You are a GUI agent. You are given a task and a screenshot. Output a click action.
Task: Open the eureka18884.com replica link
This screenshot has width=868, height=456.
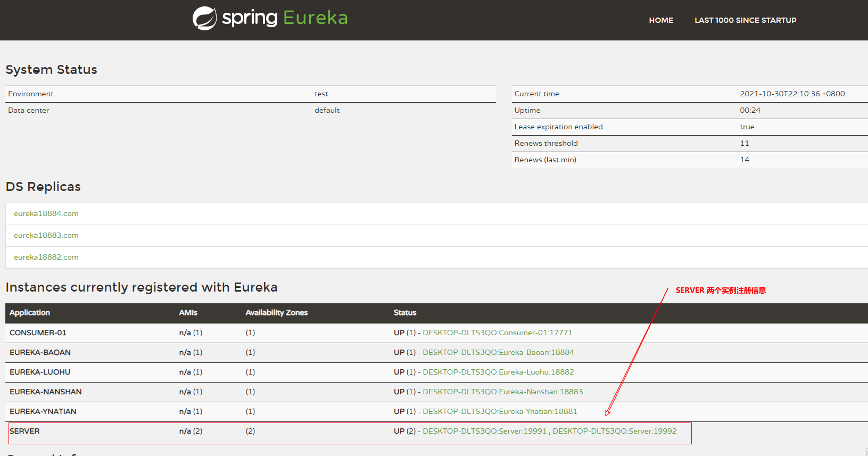46,213
